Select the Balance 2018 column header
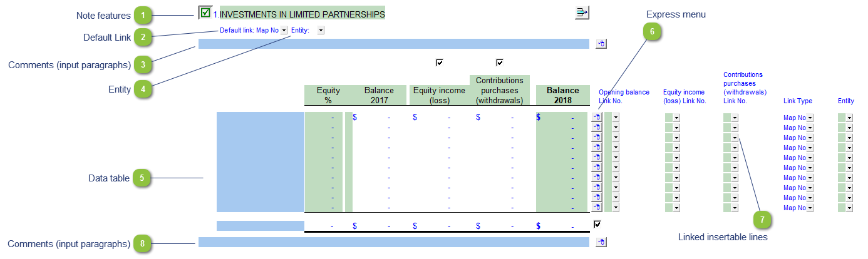 (x=562, y=95)
